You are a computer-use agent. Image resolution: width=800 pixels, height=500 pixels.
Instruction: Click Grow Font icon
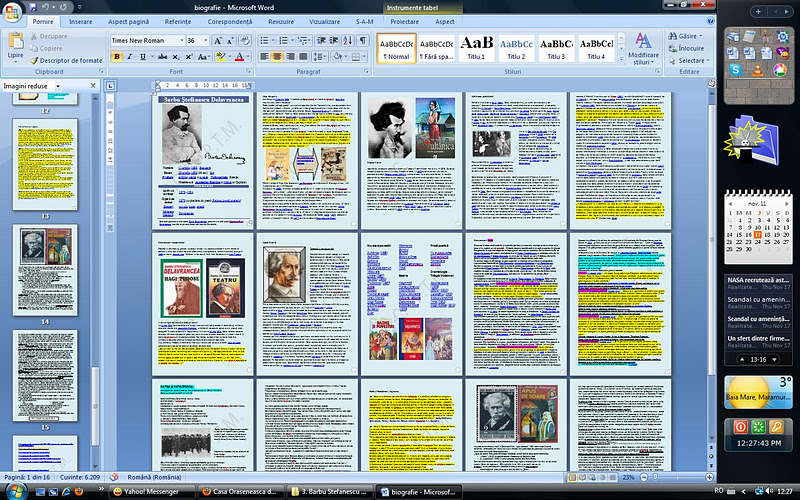217,40
